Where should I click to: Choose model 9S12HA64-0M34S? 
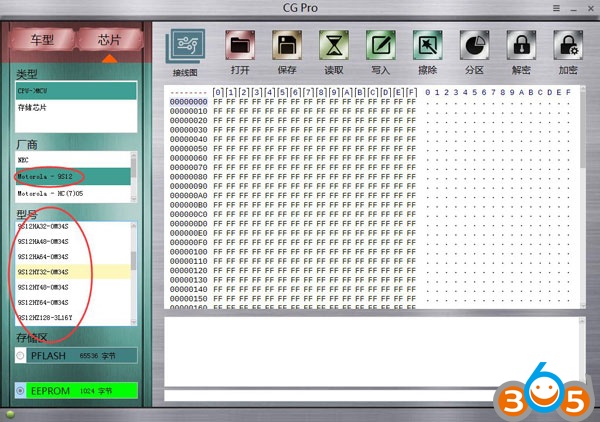pos(73,257)
